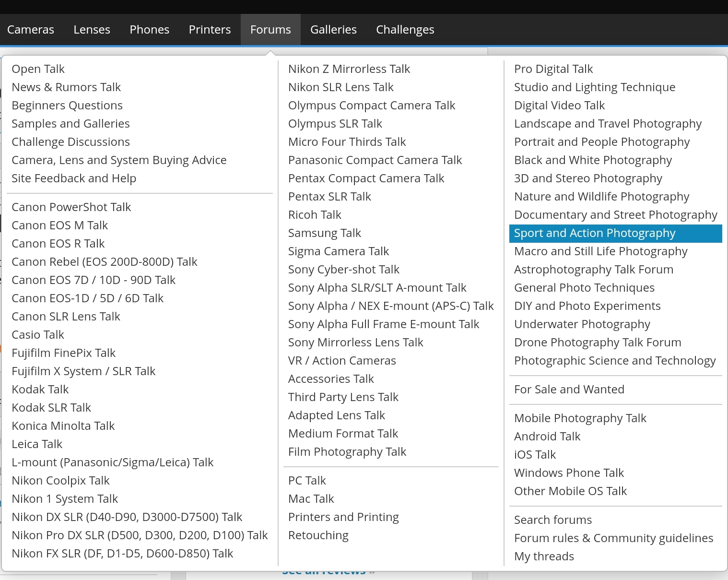Go to Sport and Action Photography forum
The height and width of the screenshot is (580, 728).
594,233
